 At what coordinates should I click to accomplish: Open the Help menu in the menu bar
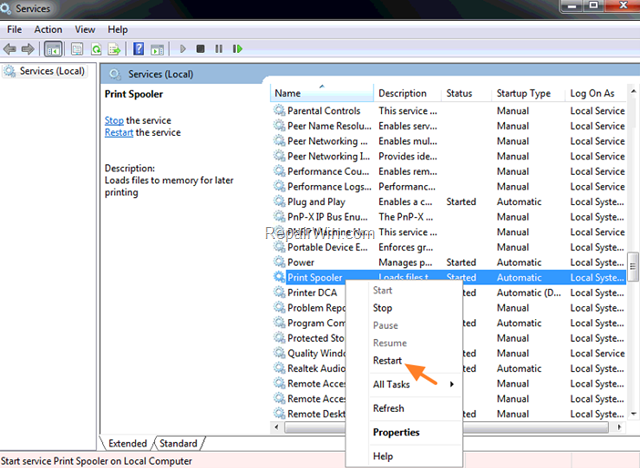(x=118, y=30)
